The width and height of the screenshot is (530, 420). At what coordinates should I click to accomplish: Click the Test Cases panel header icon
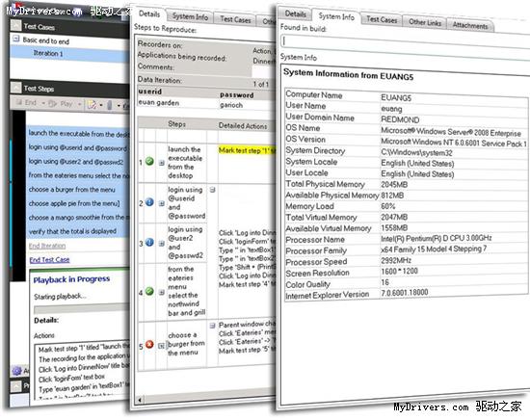15,25
